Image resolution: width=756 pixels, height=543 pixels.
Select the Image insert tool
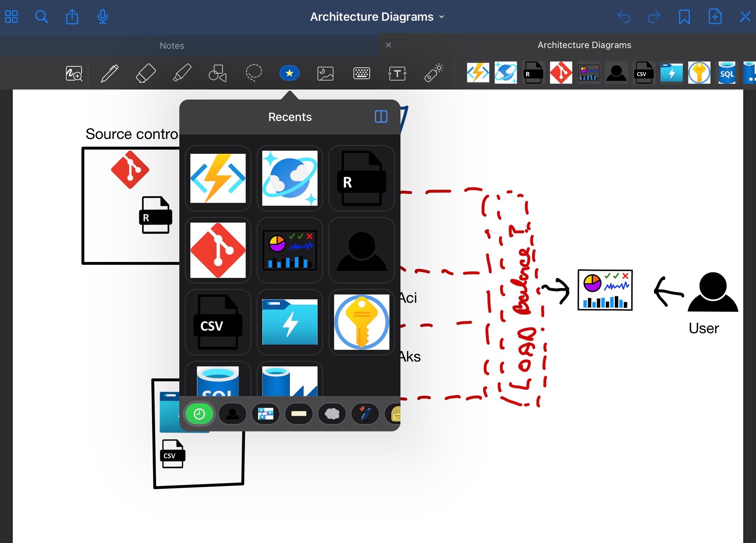coord(325,73)
